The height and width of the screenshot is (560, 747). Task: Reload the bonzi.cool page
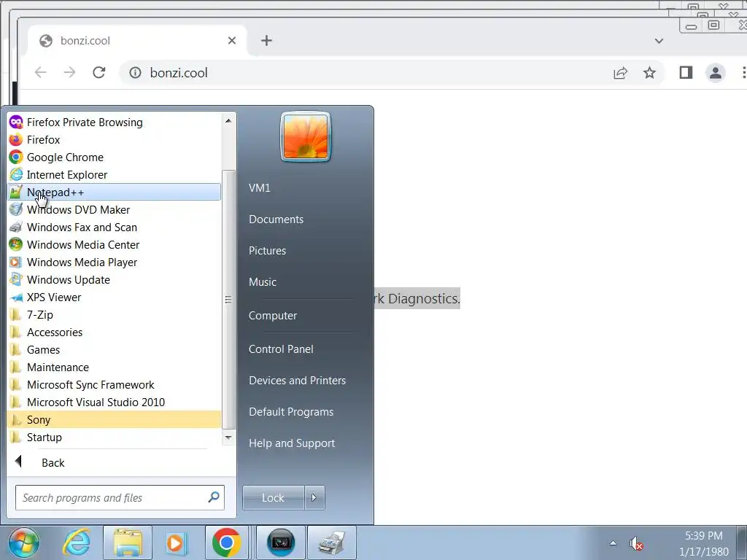(x=99, y=72)
